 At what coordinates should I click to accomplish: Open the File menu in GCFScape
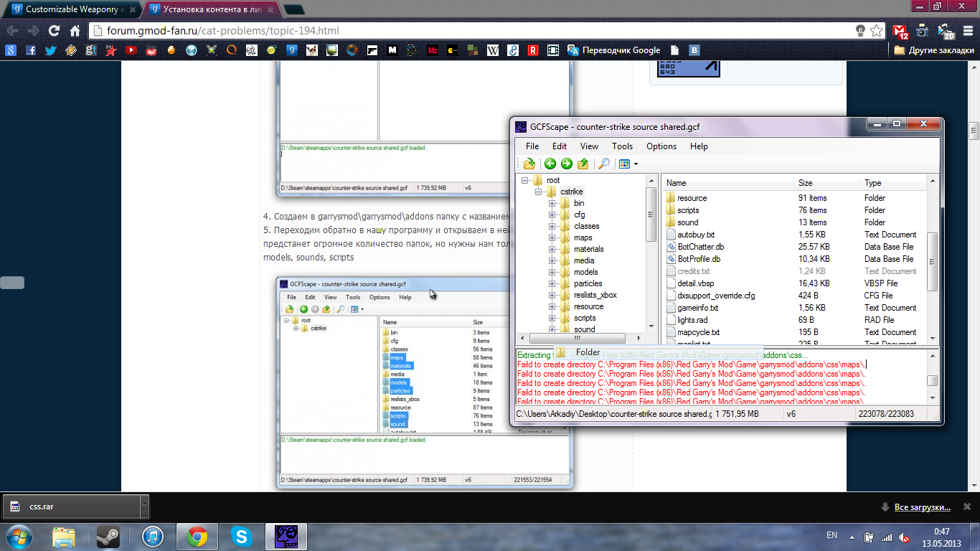(x=532, y=146)
